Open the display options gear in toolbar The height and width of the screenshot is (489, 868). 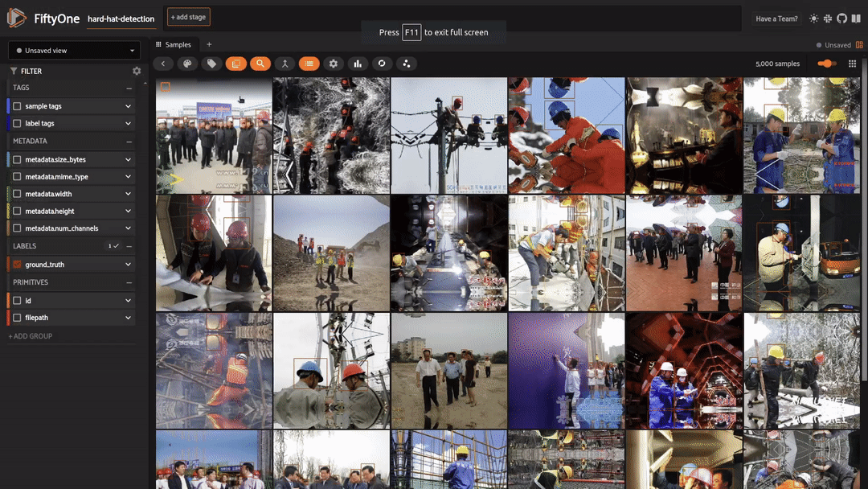click(334, 64)
